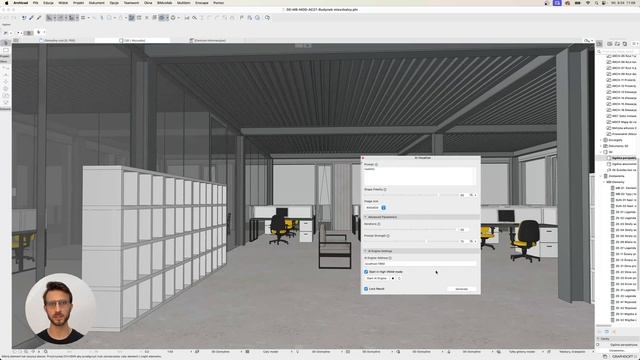Click the AI Engine Address info icon
This screenshot has height=360, width=640.
coord(390,258)
